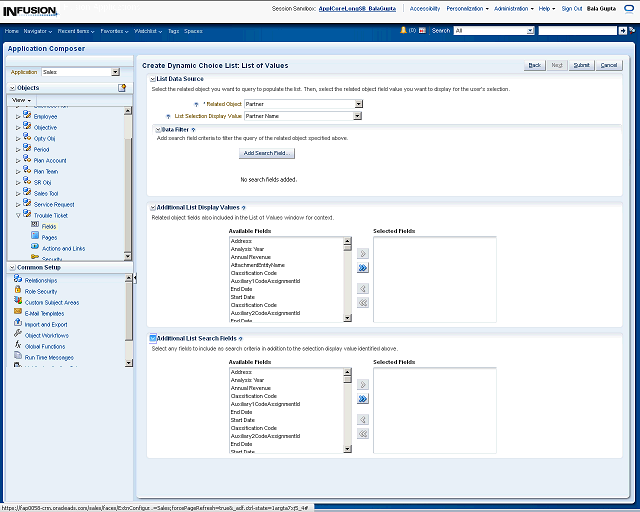Click the Submit button
Image resolution: width=640 pixels, height=512 pixels.
pyautogui.click(x=582, y=65)
